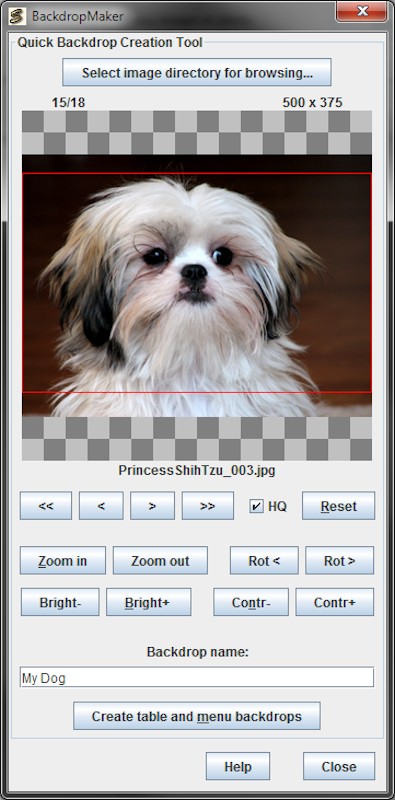This screenshot has height=800, width=395.
Task: Rotate image right with Rot > button
Action: pyautogui.click(x=339, y=560)
